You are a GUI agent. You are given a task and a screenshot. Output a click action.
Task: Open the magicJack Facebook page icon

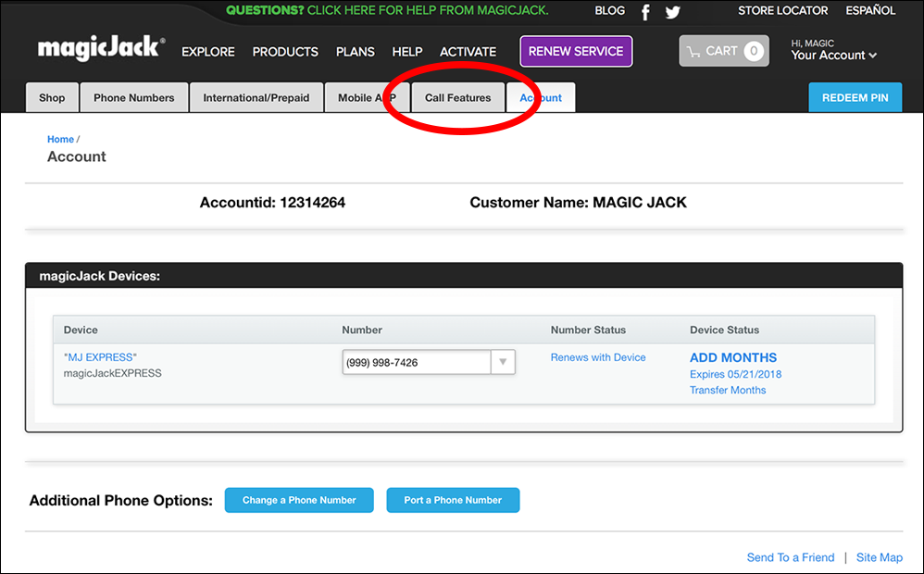tap(644, 12)
